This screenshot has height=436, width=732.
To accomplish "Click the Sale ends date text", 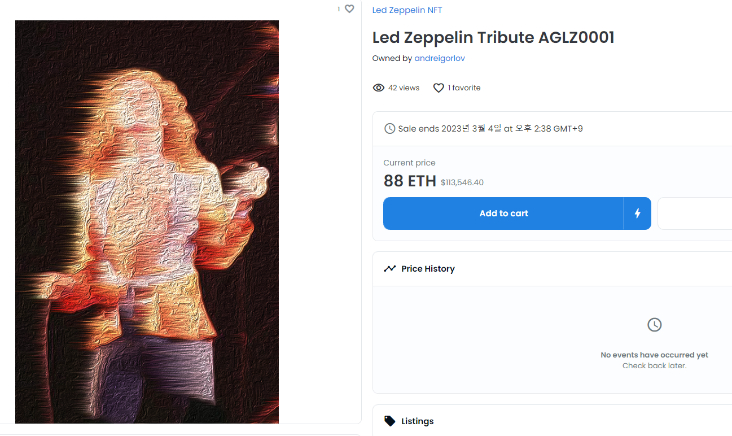I will [490, 128].
